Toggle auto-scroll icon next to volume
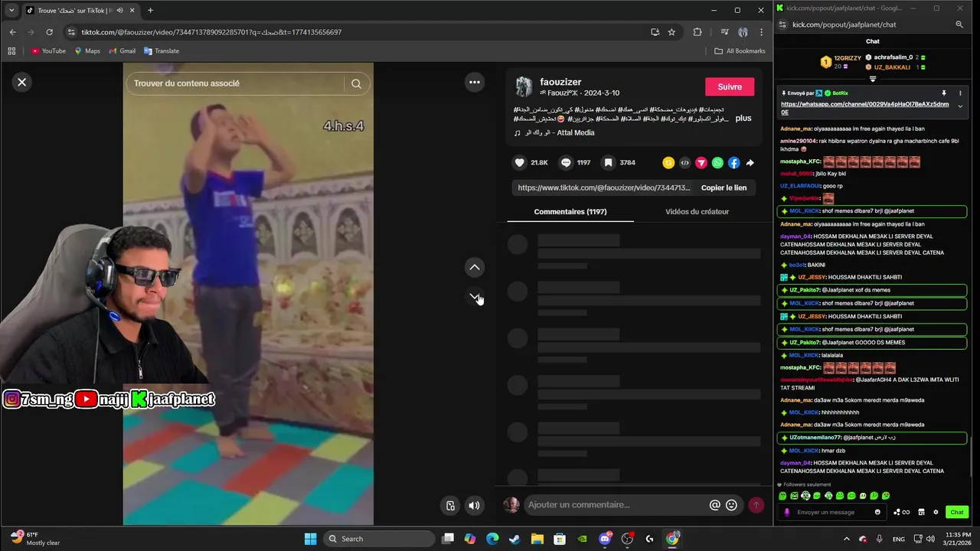The width and height of the screenshot is (980, 551). point(450,505)
